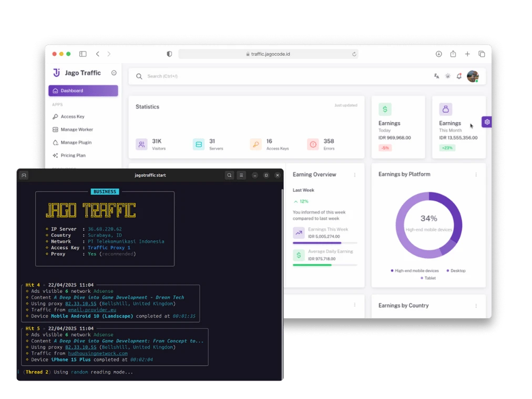532x399 pixels.
Task: Click the Errors statistic icon
Action: coord(313,144)
